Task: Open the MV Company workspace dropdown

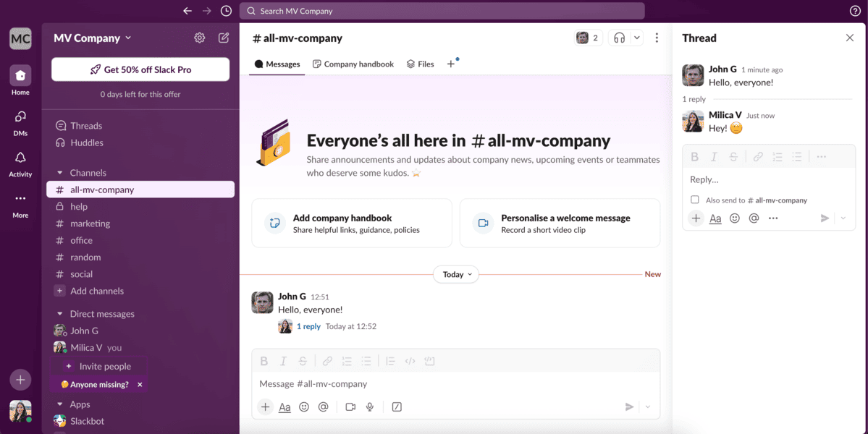Action: point(93,38)
